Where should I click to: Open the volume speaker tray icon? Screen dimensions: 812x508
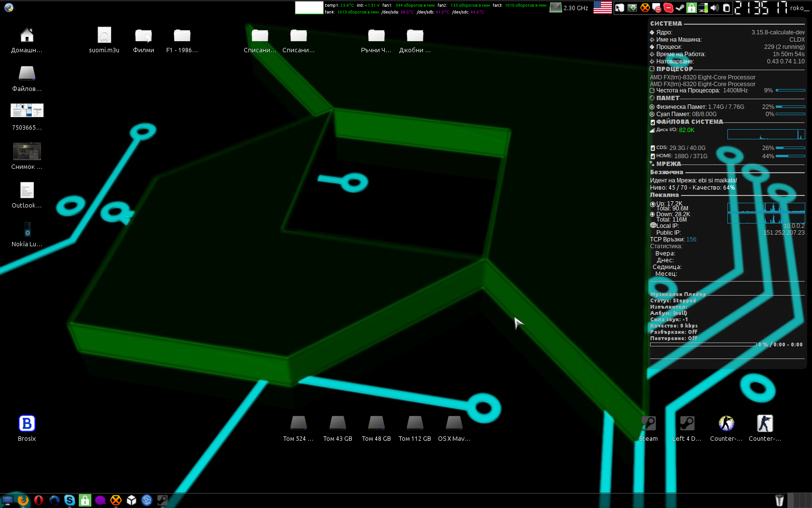[715, 8]
